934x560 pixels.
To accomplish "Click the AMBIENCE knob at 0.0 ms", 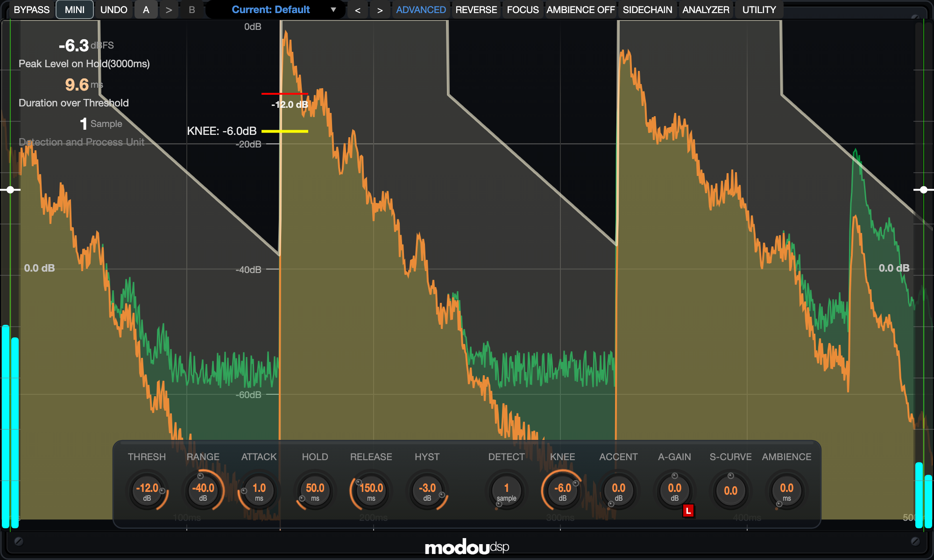I will [x=787, y=491].
